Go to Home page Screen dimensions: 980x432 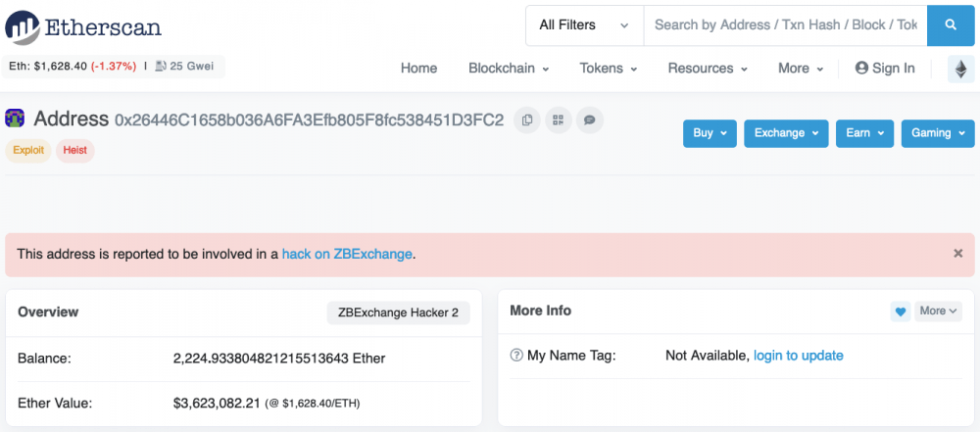418,69
